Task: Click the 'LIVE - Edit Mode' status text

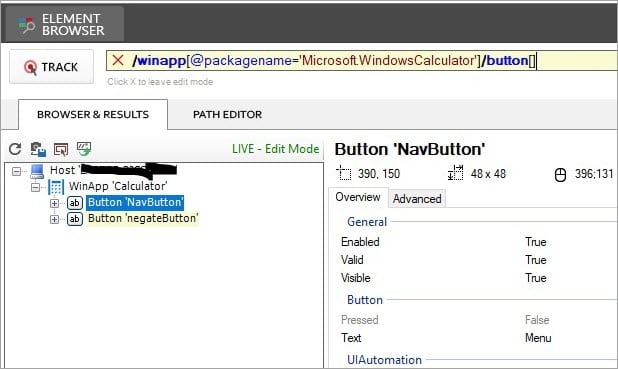Action: coord(275,149)
